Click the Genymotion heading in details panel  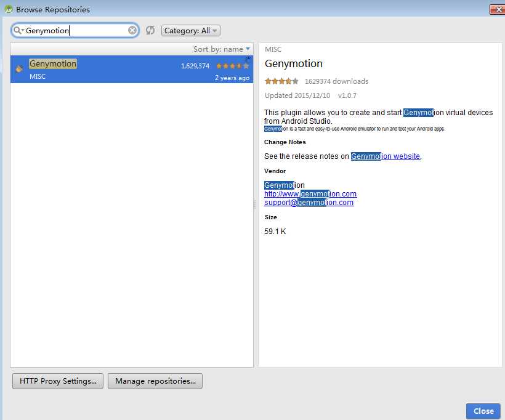pyautogui.click(x=293, y=63)
